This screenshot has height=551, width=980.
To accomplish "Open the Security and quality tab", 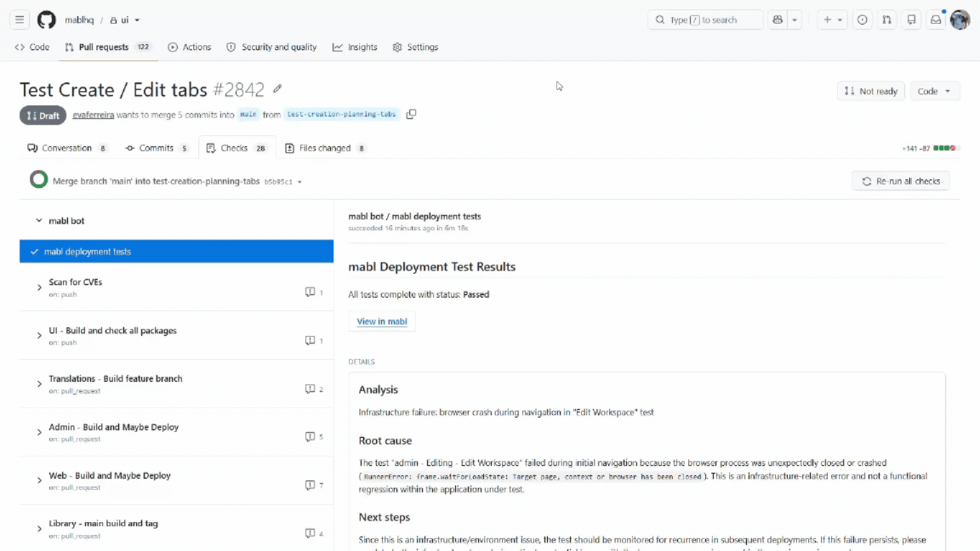I will click(272, 47).
